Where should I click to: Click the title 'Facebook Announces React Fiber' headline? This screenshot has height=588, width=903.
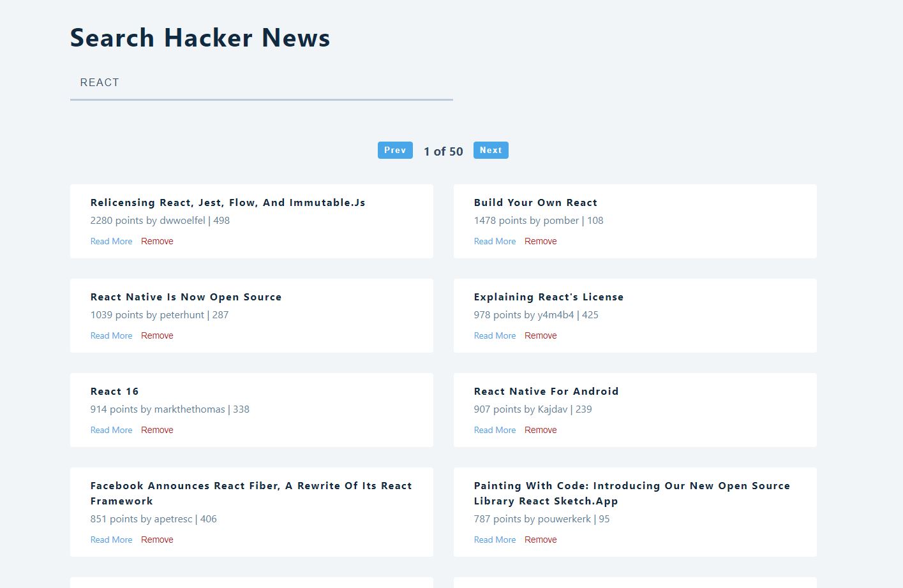pyautogui.click(x=251, y=494)
